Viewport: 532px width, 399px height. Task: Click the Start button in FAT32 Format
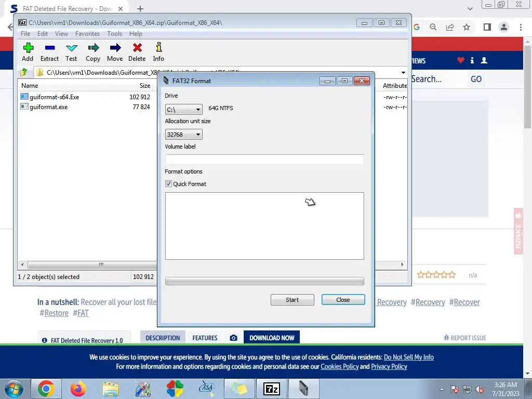coord(292,300)
